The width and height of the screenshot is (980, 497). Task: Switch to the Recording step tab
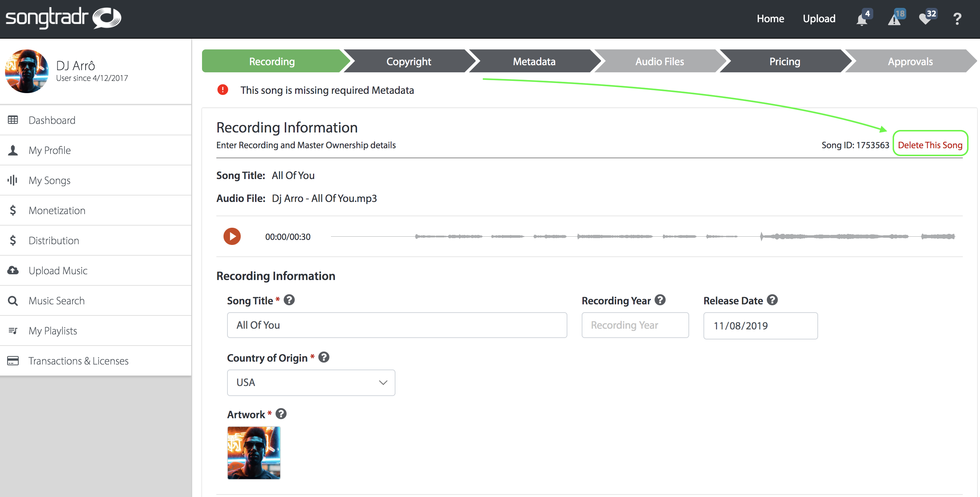tap(272, 61)
